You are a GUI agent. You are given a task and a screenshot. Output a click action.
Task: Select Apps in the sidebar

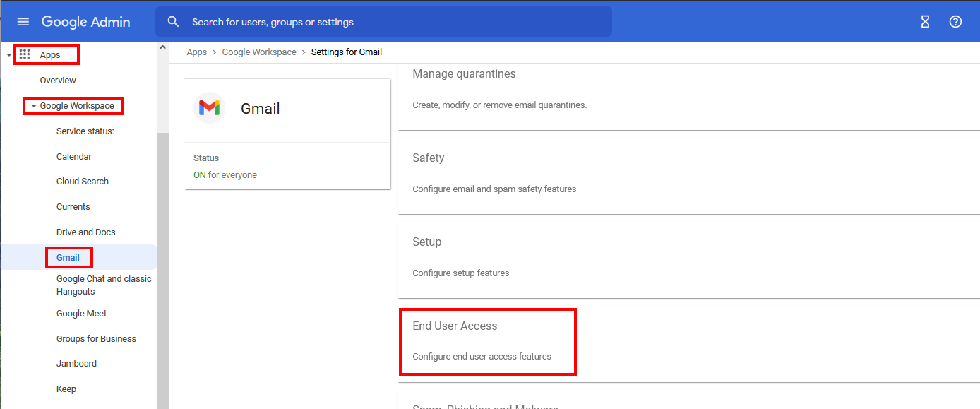point(50,55)
